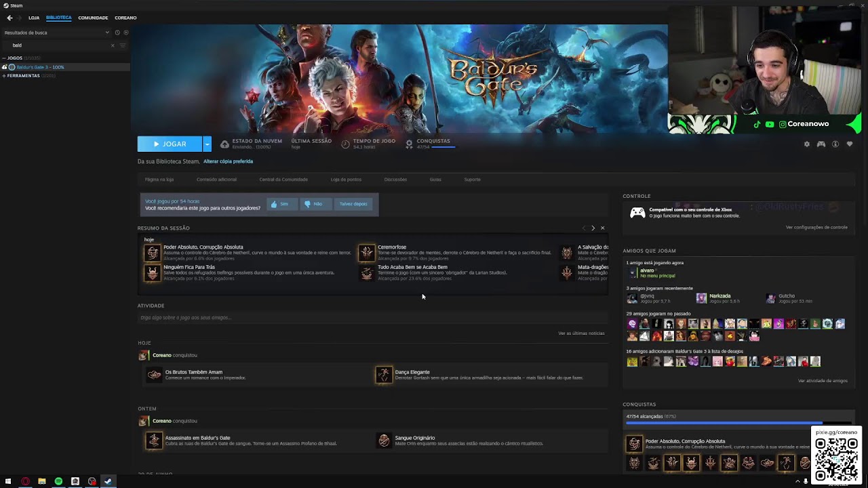Open Tudo Acaba Bem achievement icon
Image resolution: width=868 pixels, height=488 pixels.
367,272
